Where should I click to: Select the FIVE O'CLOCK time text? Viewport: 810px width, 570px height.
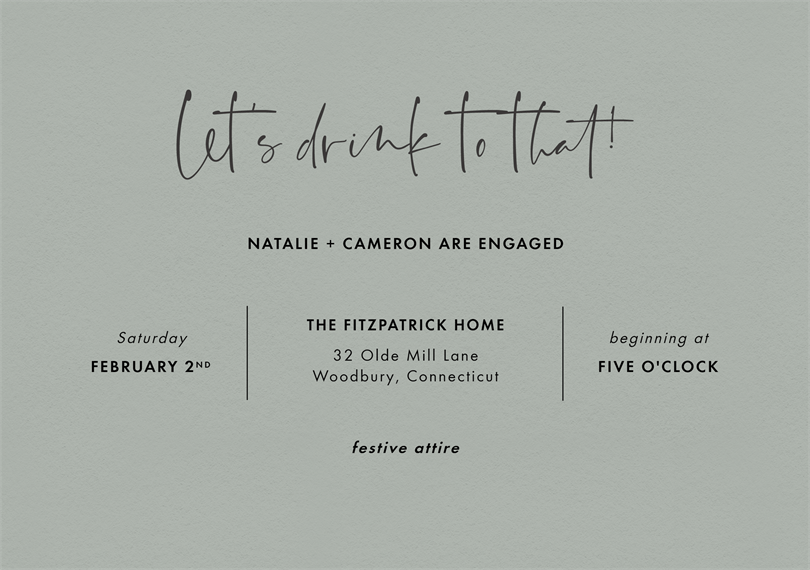point(658,367)
